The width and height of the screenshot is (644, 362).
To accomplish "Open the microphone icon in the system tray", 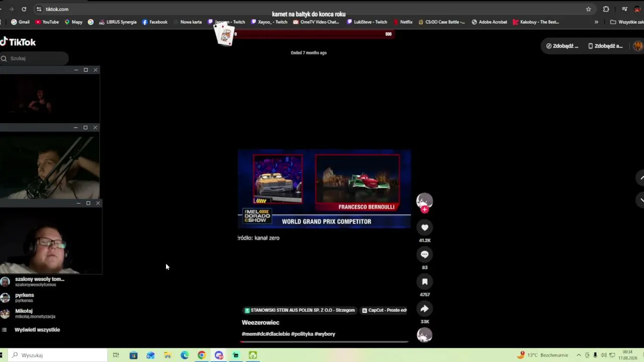I will point(595,355).
